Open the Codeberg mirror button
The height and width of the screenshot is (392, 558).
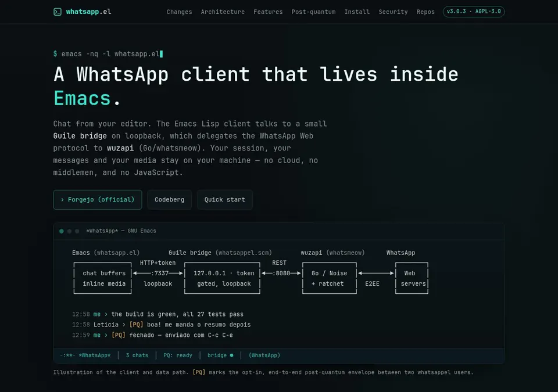169,200
